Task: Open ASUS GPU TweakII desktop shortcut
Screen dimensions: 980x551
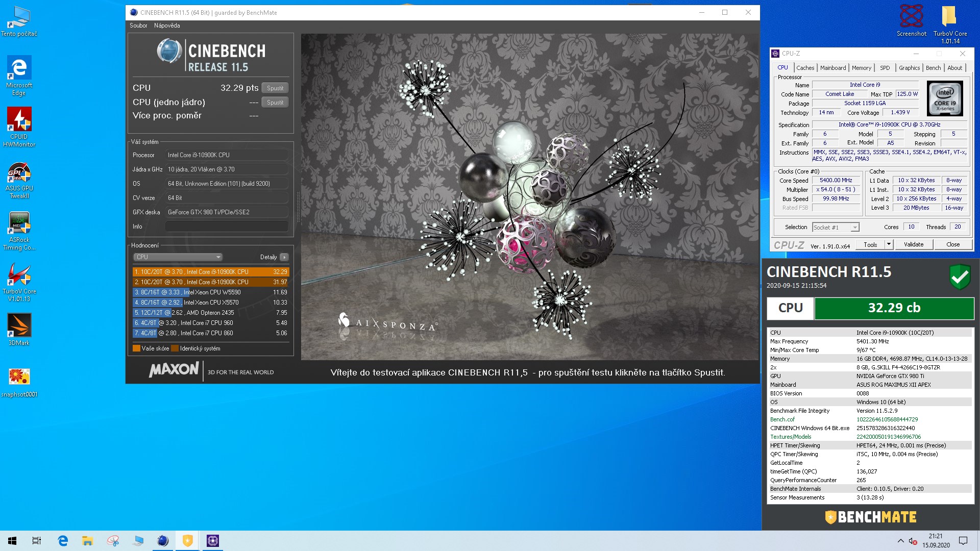Action: point(19,180)
